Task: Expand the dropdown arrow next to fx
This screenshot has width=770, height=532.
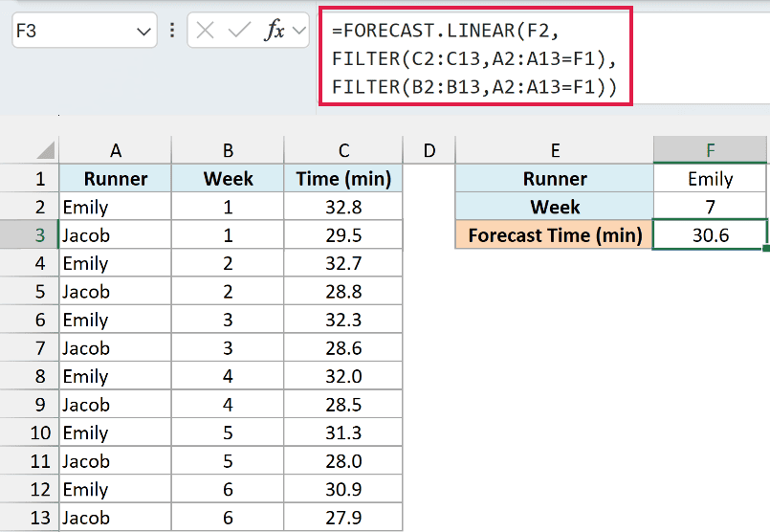Action: click(x=299, y=31)
